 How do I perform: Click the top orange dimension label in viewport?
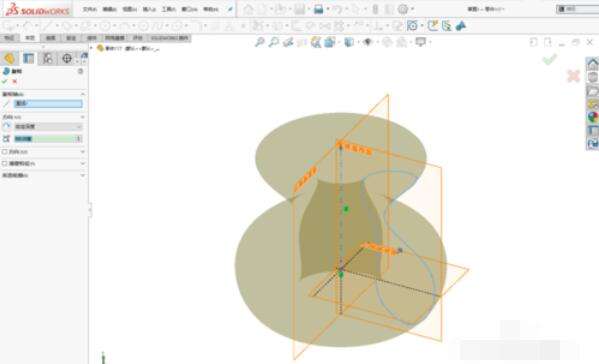pyautogui.click(x=357, y=149)
